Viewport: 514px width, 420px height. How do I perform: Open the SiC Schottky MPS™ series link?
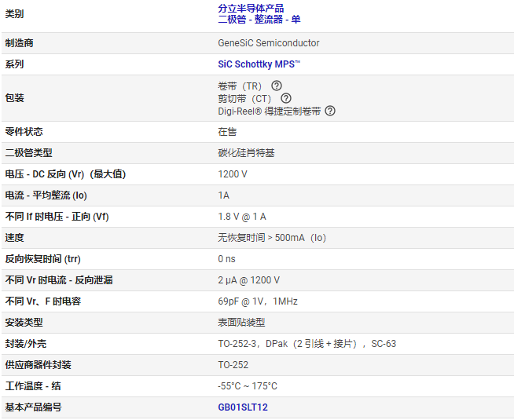pyautogui.click(x=259, y=64)
